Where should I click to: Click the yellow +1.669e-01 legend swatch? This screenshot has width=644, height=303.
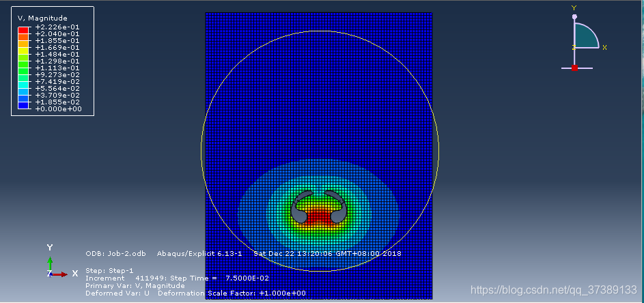click(x=23, y=48)
